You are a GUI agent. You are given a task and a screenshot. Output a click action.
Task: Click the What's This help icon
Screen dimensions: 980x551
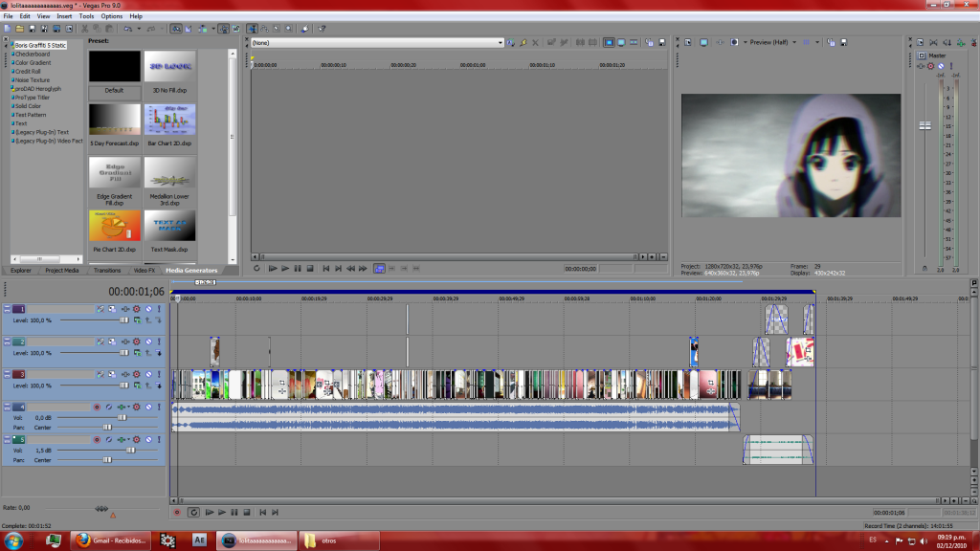(x=322, y=29)
